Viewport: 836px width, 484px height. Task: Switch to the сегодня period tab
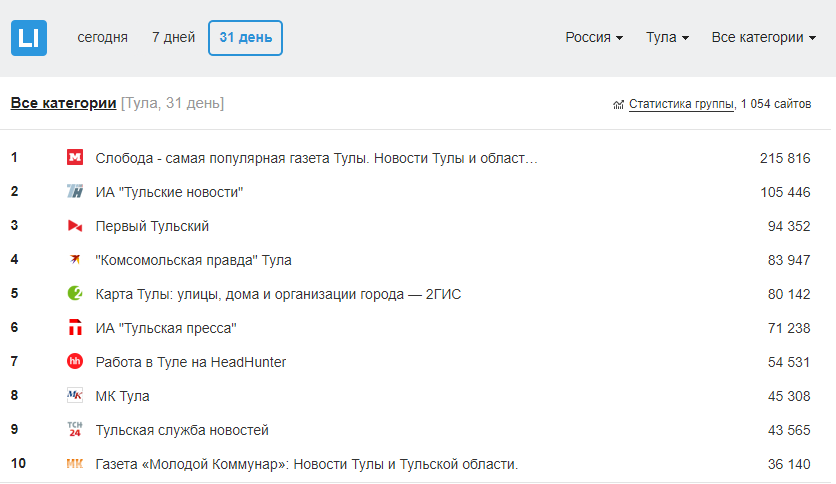coord(102,37)
